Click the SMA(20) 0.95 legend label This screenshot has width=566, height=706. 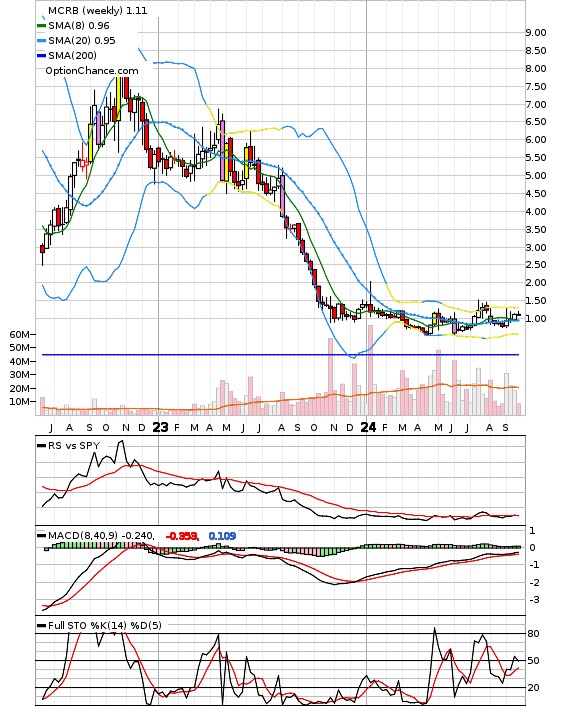(82, 41)
